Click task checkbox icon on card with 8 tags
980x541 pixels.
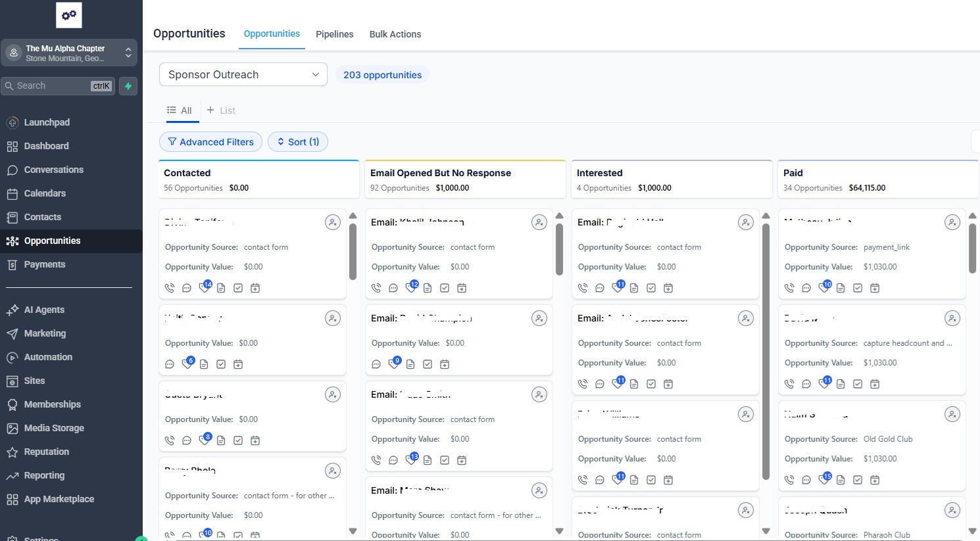[238, 440]
